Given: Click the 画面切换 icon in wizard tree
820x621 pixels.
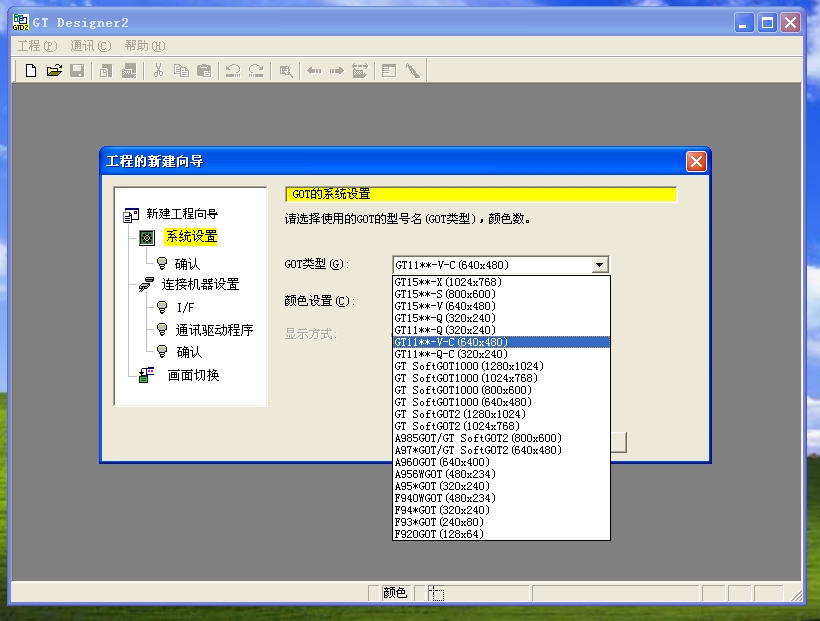Looking at the screenshot, I should pyautogui.click(x=147, y=375).
